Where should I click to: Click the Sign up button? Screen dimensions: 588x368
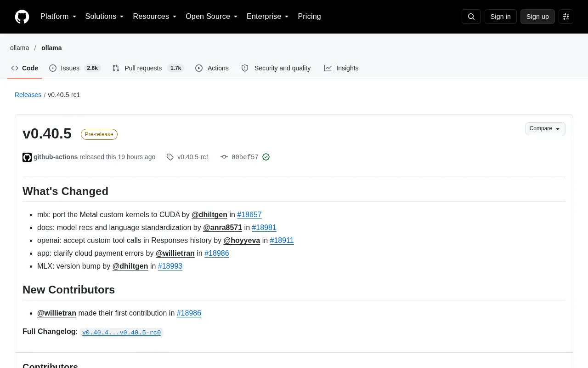[537, 17]
